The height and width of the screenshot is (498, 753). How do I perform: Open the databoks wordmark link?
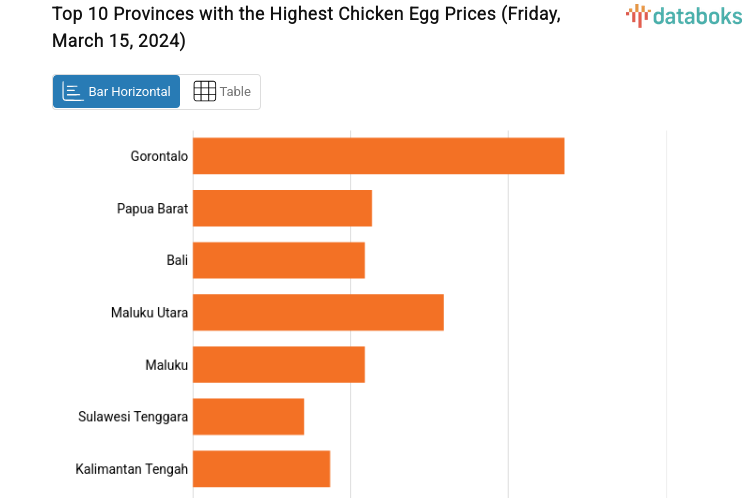696,15
